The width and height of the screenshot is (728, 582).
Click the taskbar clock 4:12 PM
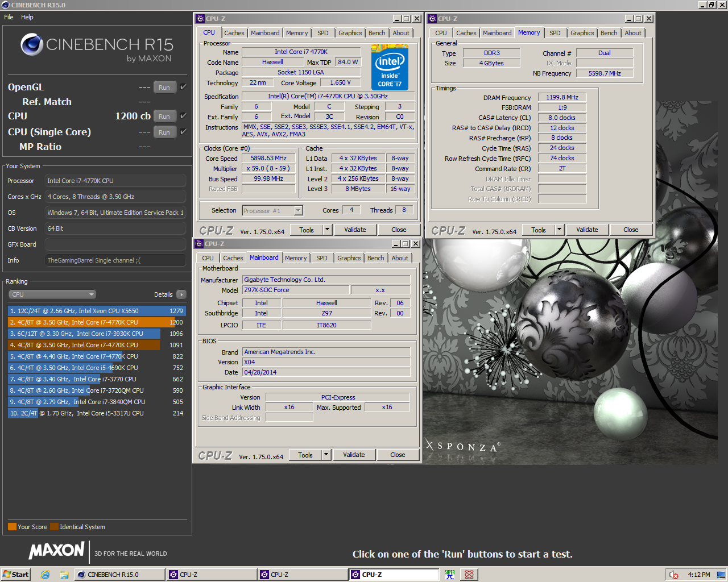[698, 575]
